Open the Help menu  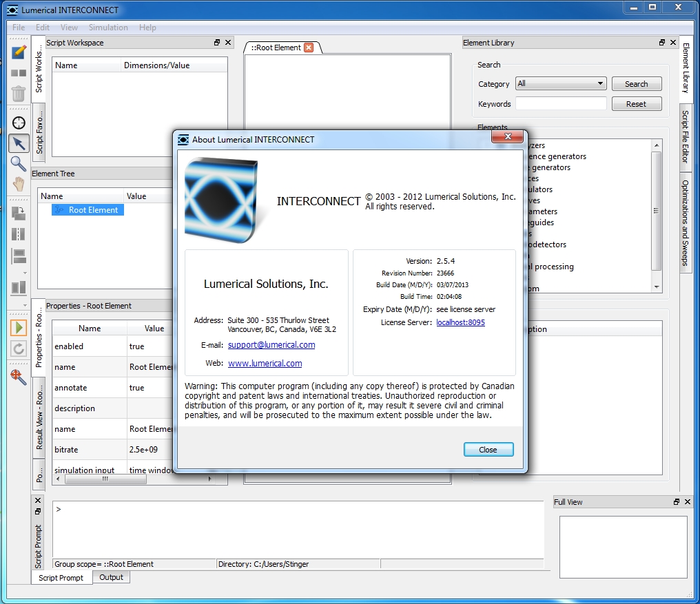[147, 28]
